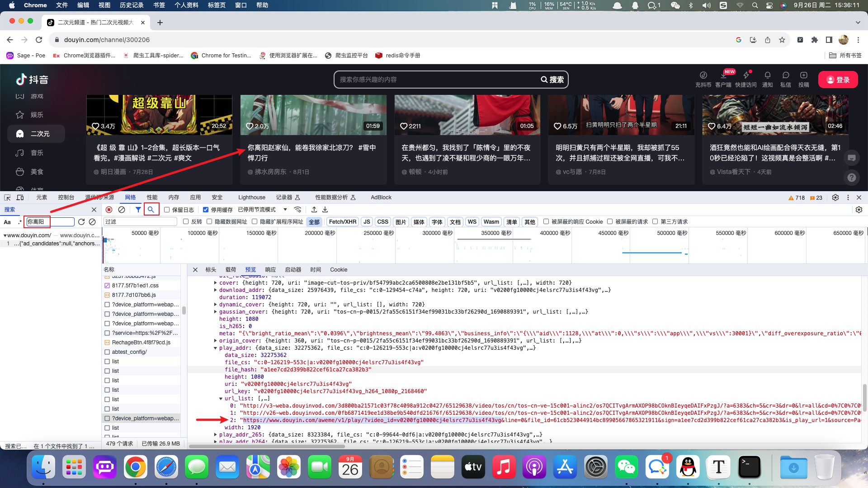Click the export HAR download icon
Viewport: 868px width, 488px height.
pos(325,210)
